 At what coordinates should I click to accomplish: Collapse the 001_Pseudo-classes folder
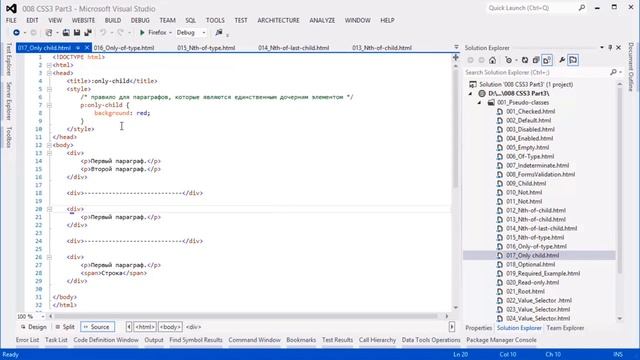[480, 102]
